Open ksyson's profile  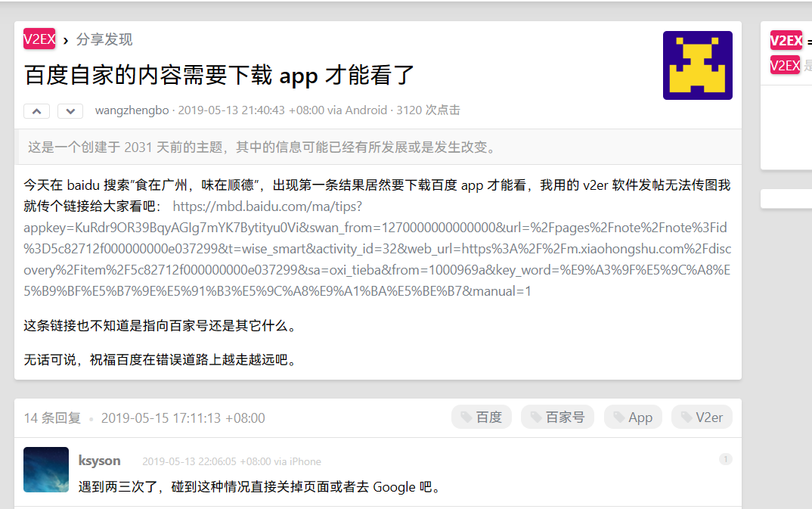(99, 461)
